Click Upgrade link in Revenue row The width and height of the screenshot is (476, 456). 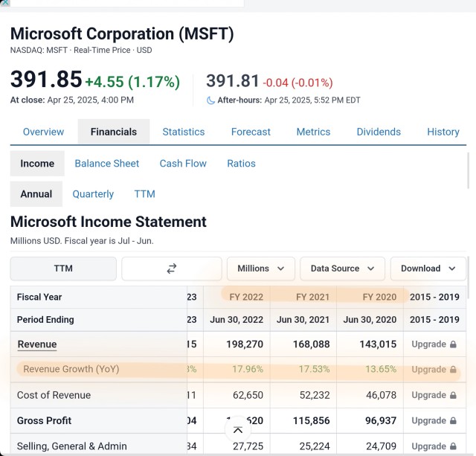pyautogui.click(x=428, y=344)
